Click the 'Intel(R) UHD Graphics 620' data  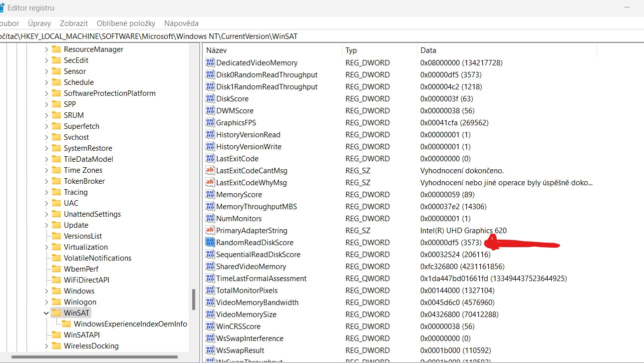click(463, 230)
